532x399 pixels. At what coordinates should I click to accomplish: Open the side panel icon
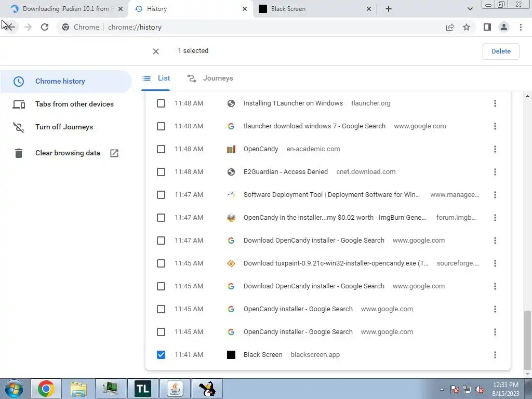pyautogui.click(x=487, y=27)
